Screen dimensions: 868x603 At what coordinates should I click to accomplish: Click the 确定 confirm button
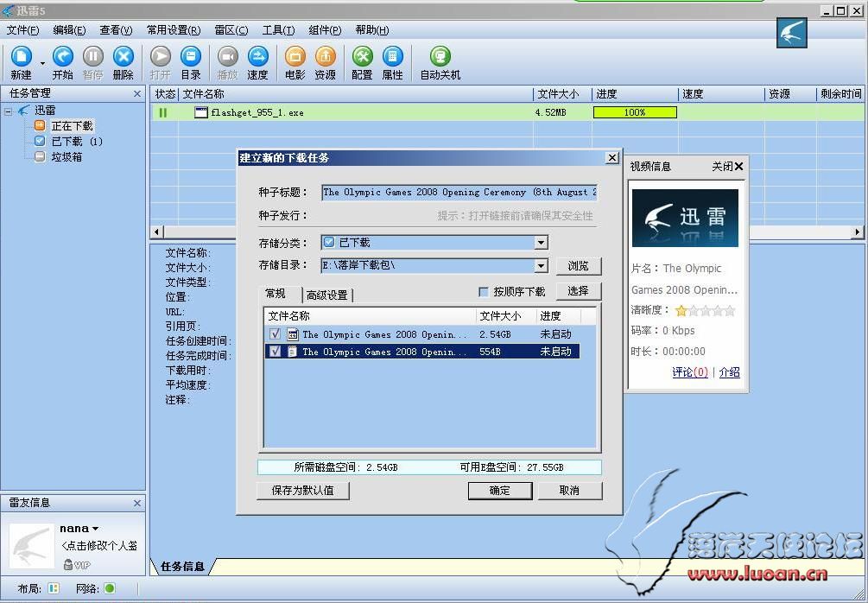(x=500, y=490)
